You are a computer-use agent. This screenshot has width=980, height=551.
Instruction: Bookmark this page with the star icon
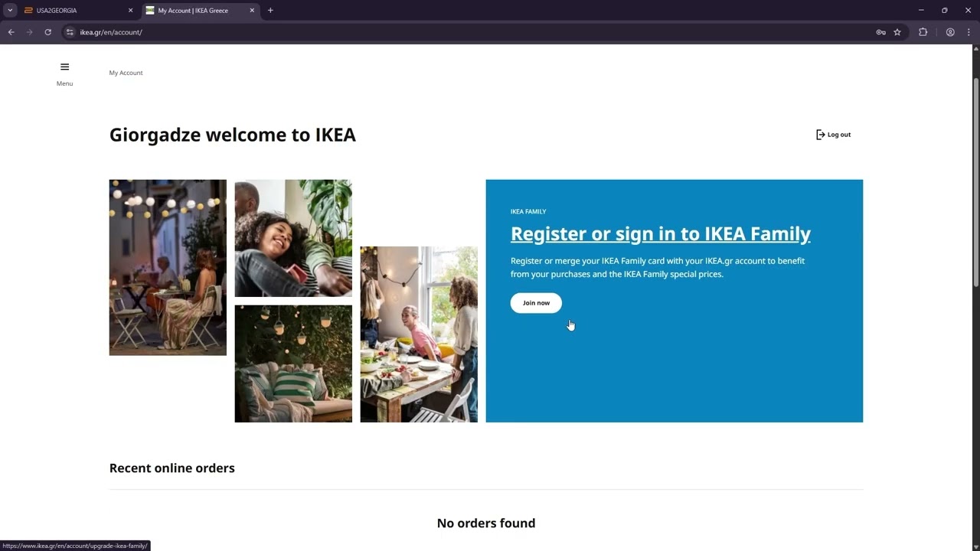click(x=897, y=32)
